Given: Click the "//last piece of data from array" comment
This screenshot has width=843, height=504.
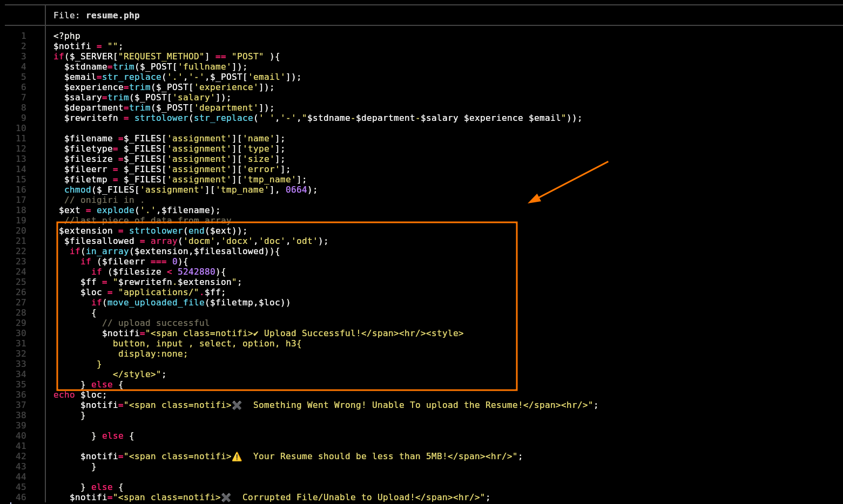Looking at the screenshot, I should point(148,220).
